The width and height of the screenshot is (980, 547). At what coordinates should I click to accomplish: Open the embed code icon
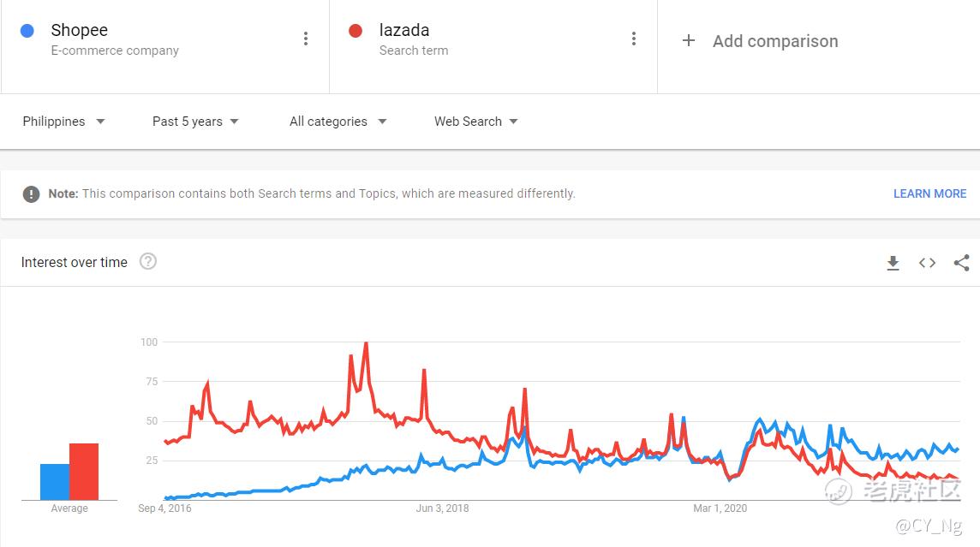pyautogui.click(x=928, y=263)
